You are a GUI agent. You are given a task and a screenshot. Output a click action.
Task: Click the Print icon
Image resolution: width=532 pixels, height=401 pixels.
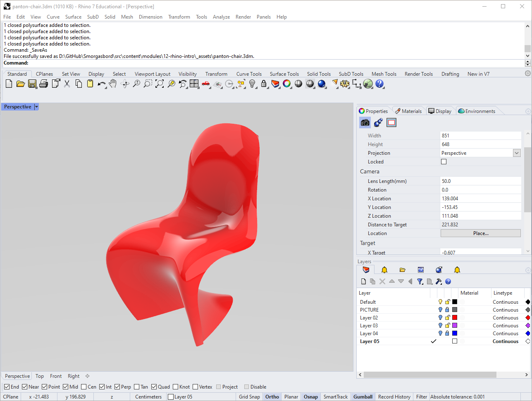point(43,84)
